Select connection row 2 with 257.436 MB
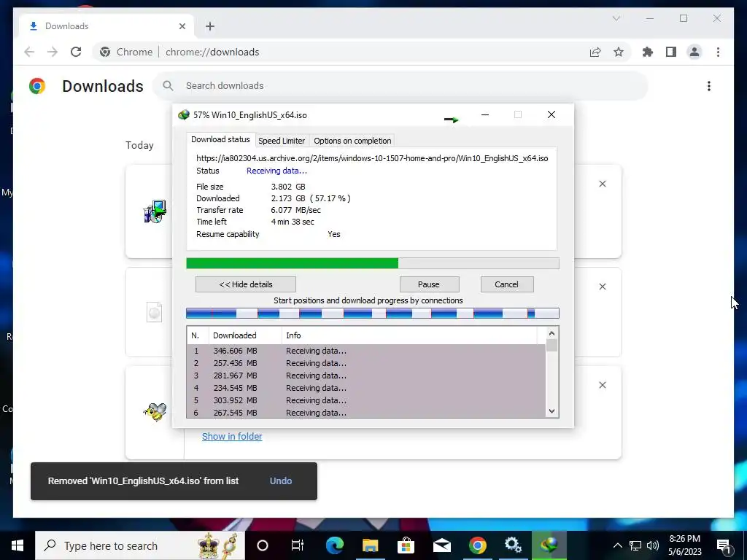The image size is (747, 560). click(366, 363)
